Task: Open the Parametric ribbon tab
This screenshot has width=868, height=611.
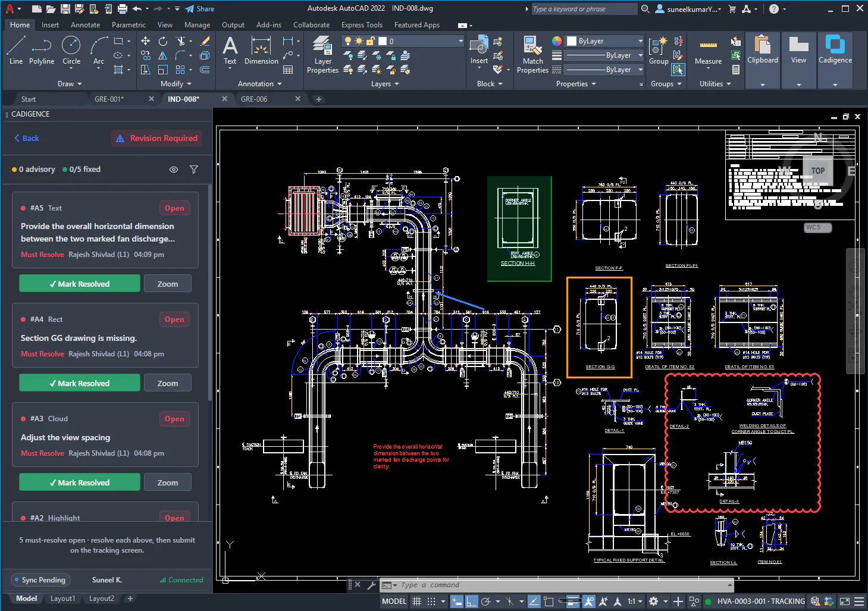Action: pos(129,25)
